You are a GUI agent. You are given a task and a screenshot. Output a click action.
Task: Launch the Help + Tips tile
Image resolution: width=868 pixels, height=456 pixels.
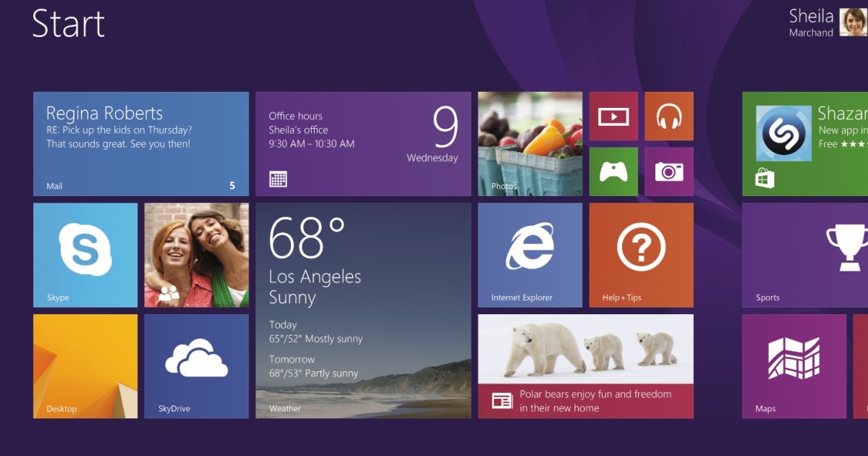tap(641, 255)
